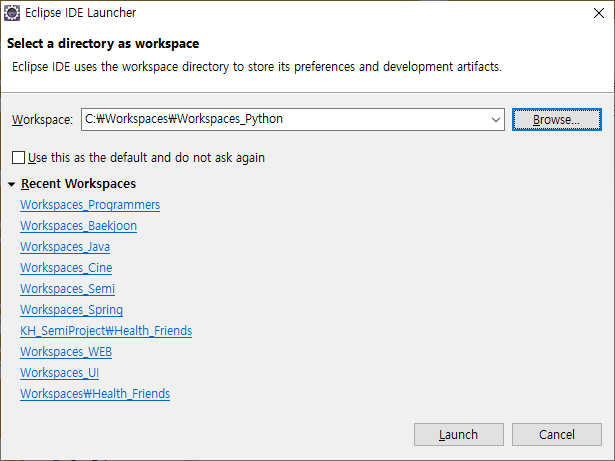Click the 'Workspace:' field label
Screen dimensions: 615x461
click(x=42, y=120)
